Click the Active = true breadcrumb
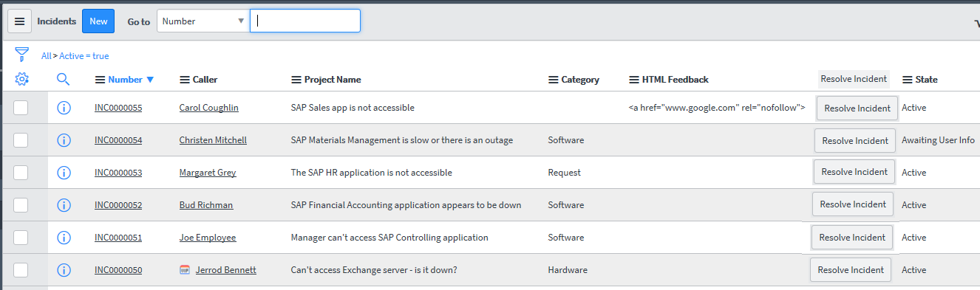The width and height of the screenshot is (980, 290). pyautogui.click(x=84, y=55)
